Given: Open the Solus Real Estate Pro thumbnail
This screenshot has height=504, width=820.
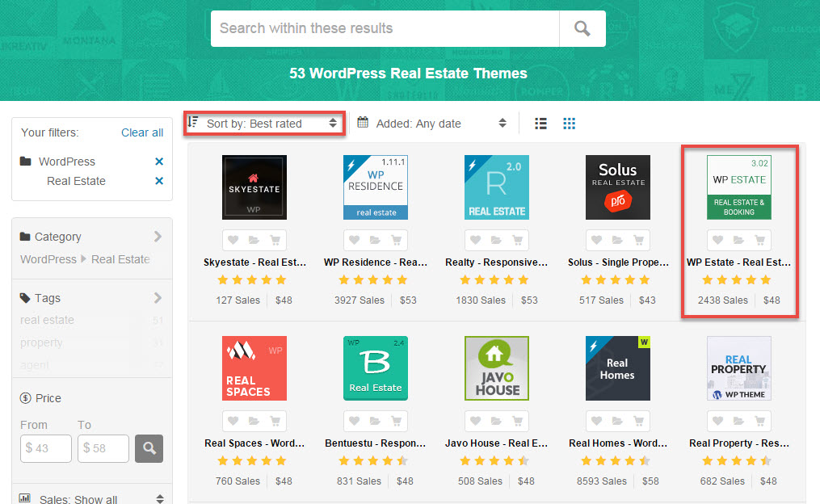Looking at the screenshot, I should tap(617, 187).
